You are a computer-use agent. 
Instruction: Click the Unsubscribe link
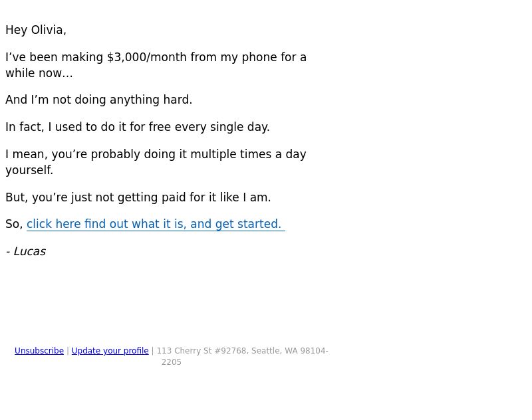tap(39, 351)
